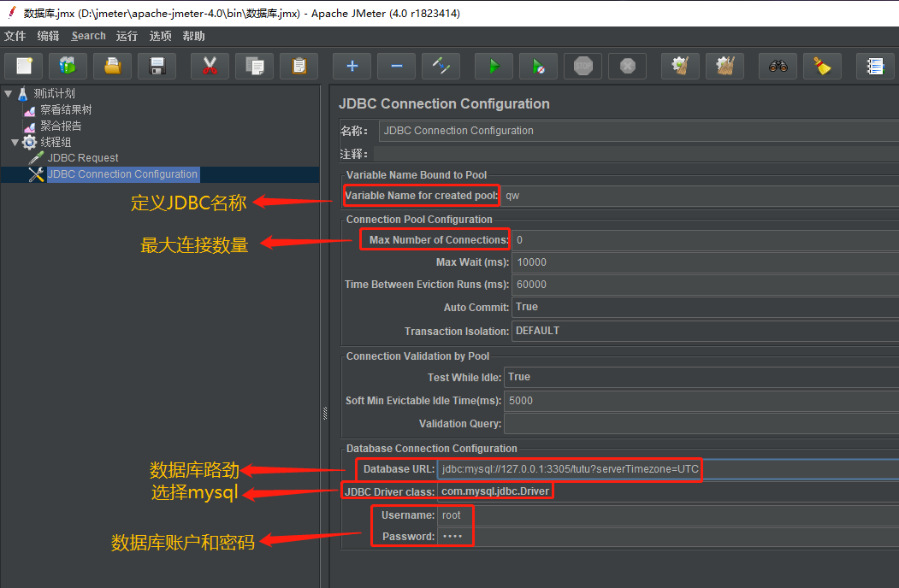Expand all nodes with plus icon
The width and height of the screenshot is (899, 588).
352,66
